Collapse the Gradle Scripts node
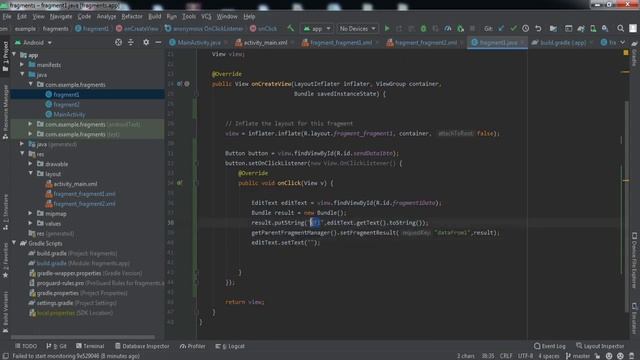Image resolution: width=640 pixels, height=360 pixels. coord(15,243)
